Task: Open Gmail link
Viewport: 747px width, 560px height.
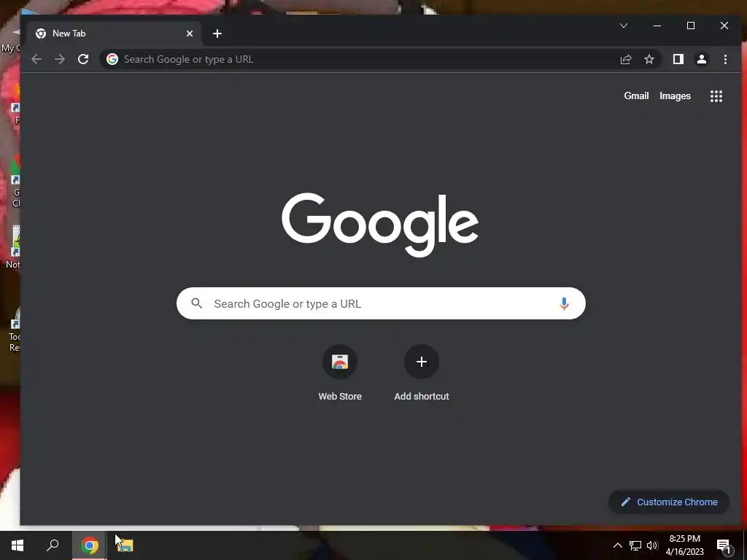Action: [636, 96]
